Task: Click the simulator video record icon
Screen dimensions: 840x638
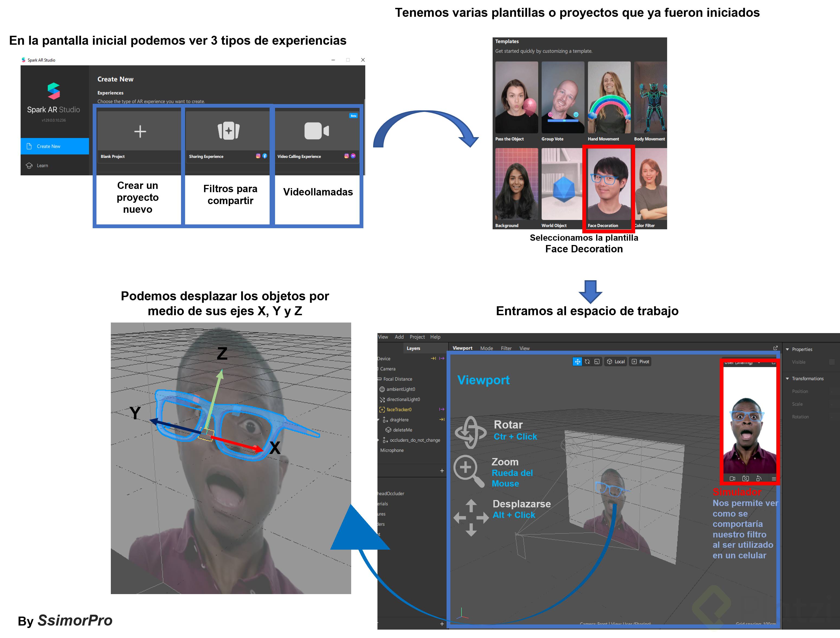Action: [x=732, y=479]
